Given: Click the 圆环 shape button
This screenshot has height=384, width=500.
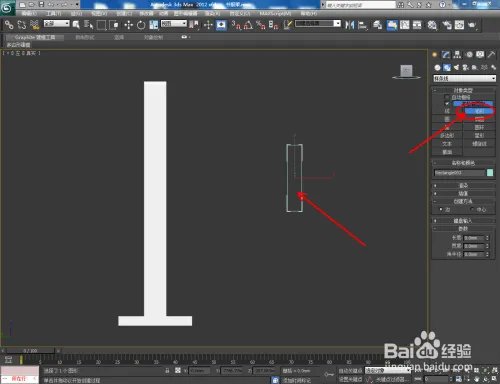Looking at the screenshot, I should point(479,127).
